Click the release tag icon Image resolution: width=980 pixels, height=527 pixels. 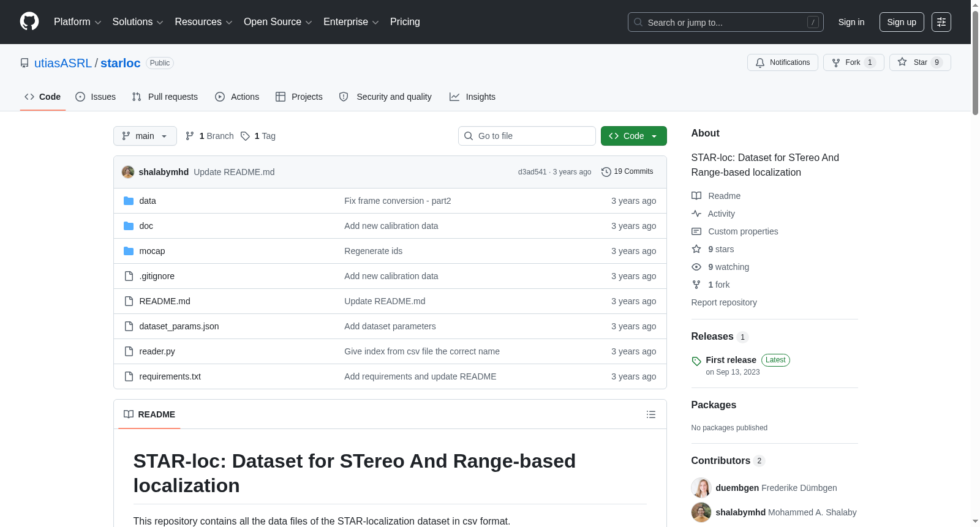696,361
